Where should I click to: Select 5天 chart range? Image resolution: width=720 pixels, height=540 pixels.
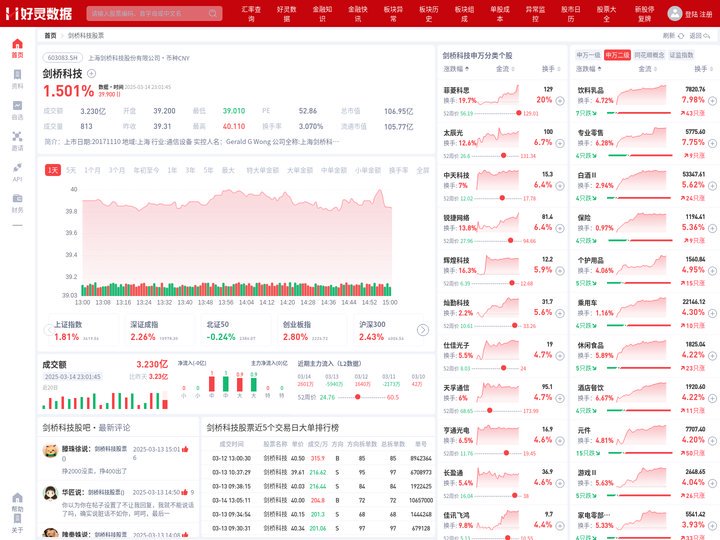pos(71,170)
